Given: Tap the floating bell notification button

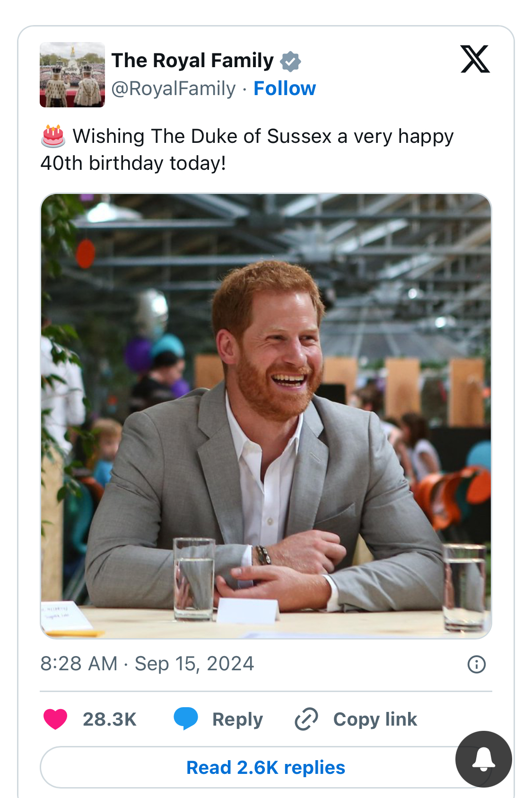Looking at the screenshot, I should [483, 759].
